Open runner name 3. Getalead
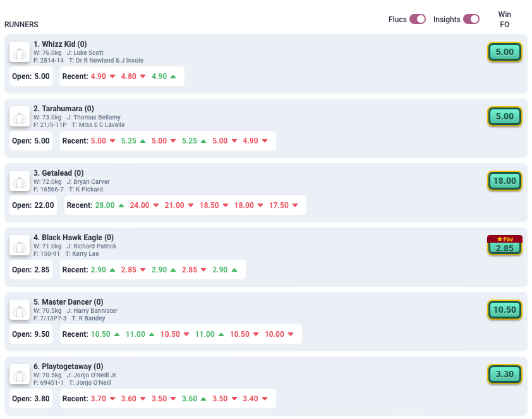This screenshot has height=419, width=532. pos(58,173)
